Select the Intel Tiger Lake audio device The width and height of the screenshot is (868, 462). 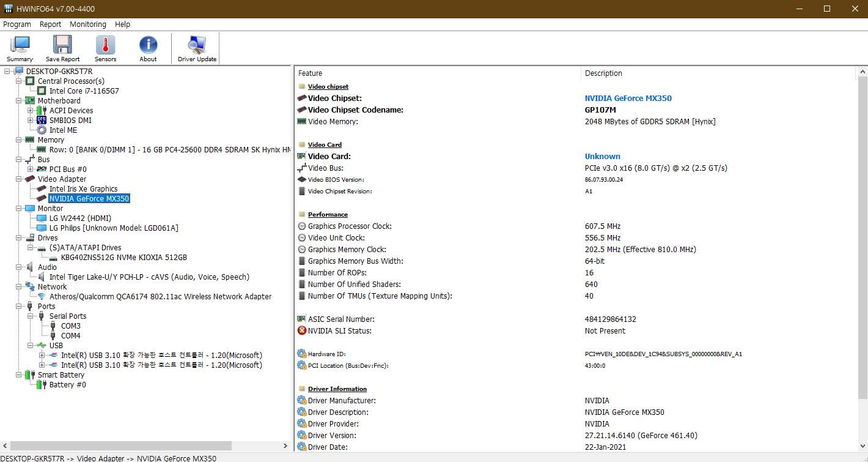click(150, 277)
